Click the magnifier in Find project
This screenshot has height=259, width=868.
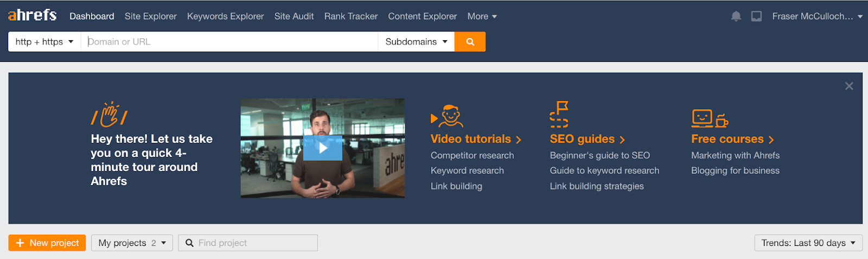pos(189,243)
